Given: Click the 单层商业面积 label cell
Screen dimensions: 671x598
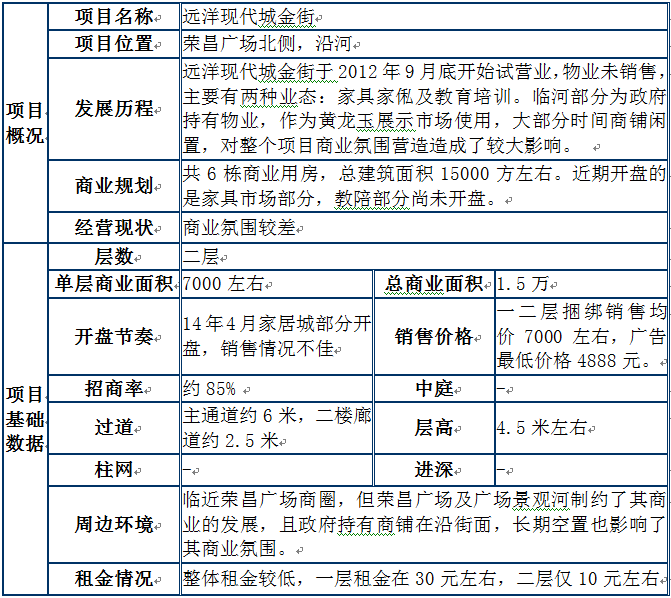Looking at the screenshot, I should tap(114, 284).
